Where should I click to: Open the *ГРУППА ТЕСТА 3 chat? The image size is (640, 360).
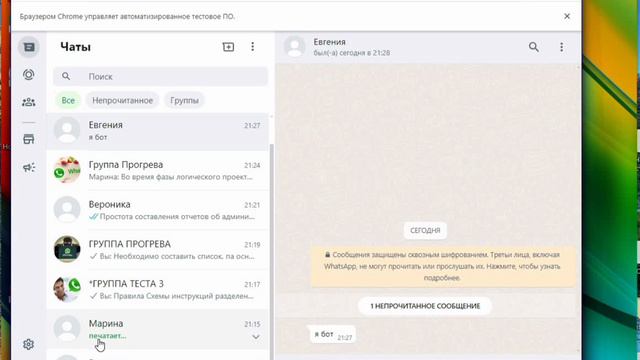tap(158, 289)
